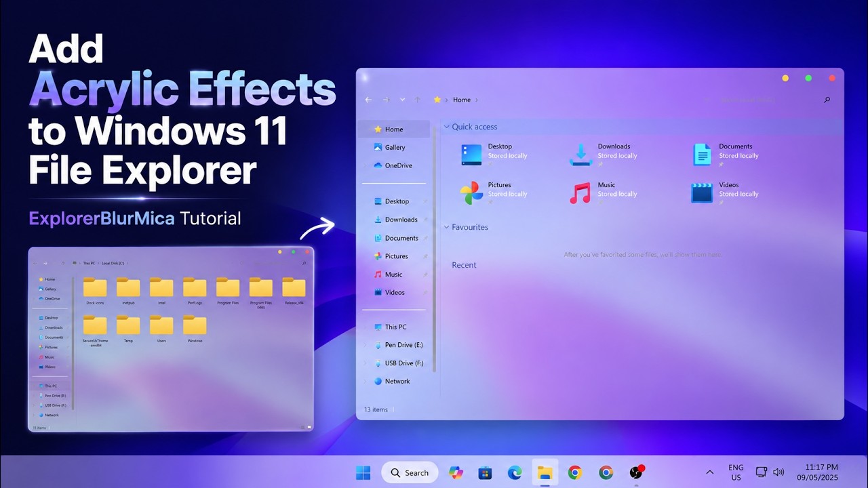This screenshot has height=488, width=868.
Task: Open the Videos folder icon in Quick access
Action: pos(702,193)
